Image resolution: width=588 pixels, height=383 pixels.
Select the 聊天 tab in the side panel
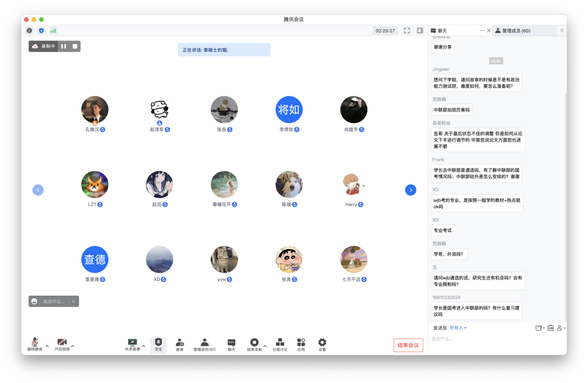pyautogui.click(x=442, y=31)
